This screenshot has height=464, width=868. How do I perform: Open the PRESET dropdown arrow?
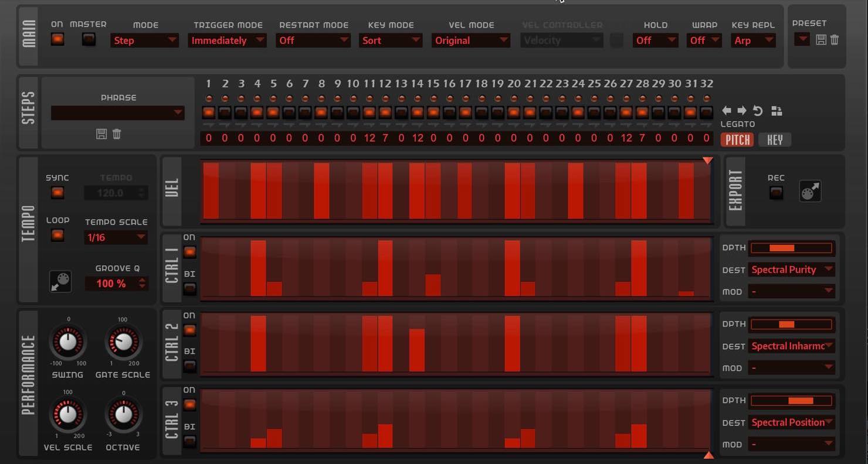[801, 39]
